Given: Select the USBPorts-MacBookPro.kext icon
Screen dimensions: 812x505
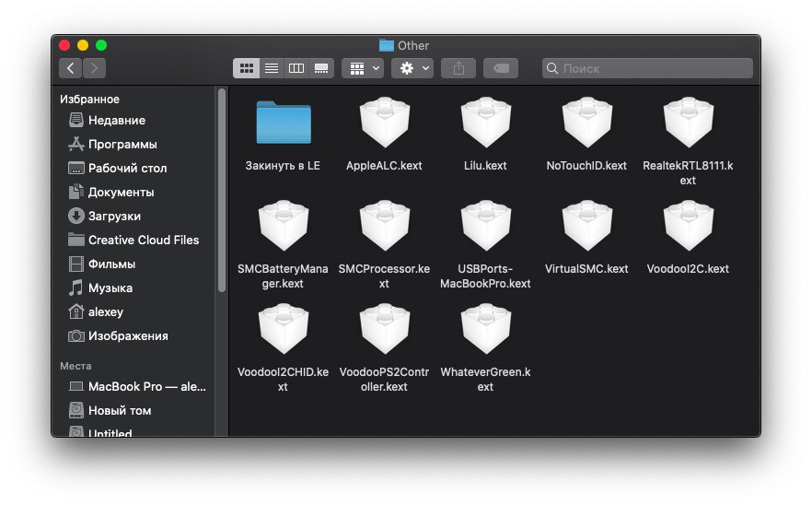Looking at the screenshot, I should [x=486, y=226].
